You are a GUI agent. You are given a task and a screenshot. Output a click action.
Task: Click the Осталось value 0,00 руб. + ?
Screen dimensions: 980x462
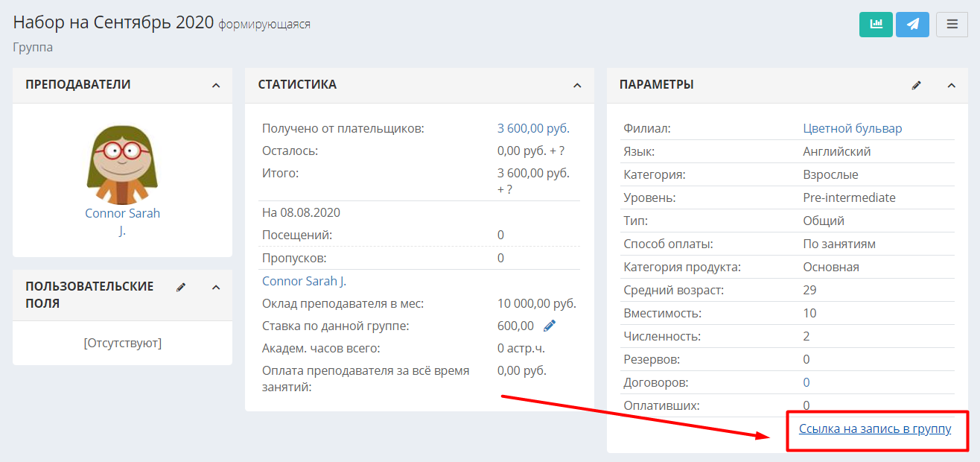[531, 151]
